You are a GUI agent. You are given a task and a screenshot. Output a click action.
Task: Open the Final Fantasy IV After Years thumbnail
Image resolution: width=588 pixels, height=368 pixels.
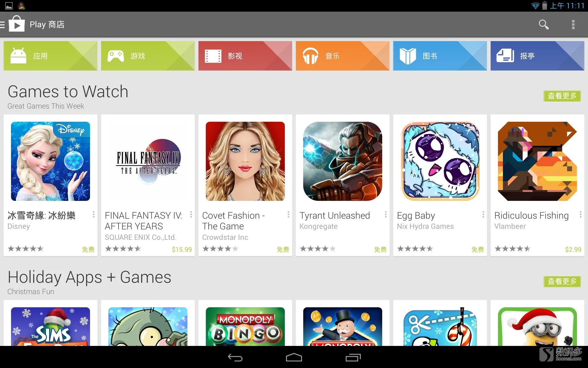tap(148, 161)
